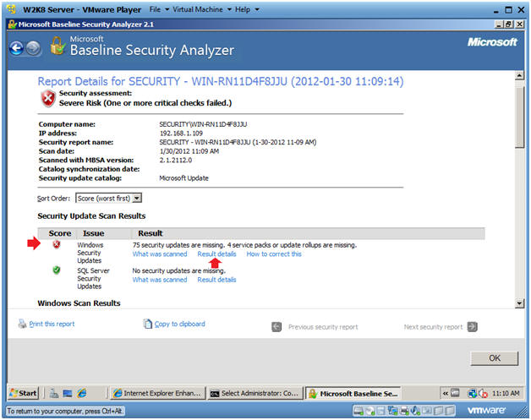The image size is (531, 420).
Task: Click Previous security report text
Action: tap(323, 327)
